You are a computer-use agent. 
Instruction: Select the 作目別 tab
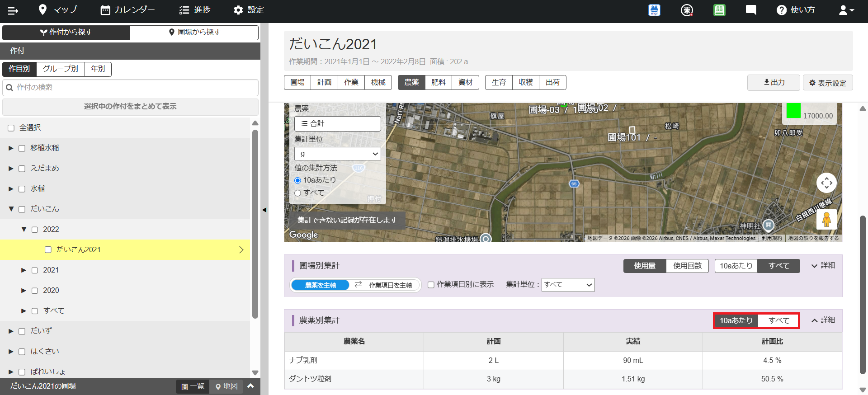tap(19, 69)
